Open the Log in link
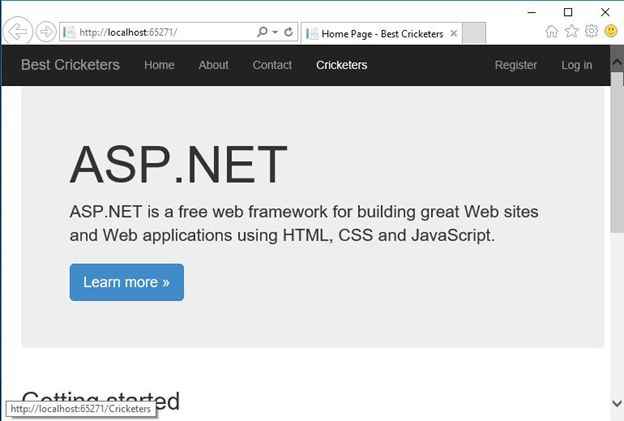 point(577,65)
